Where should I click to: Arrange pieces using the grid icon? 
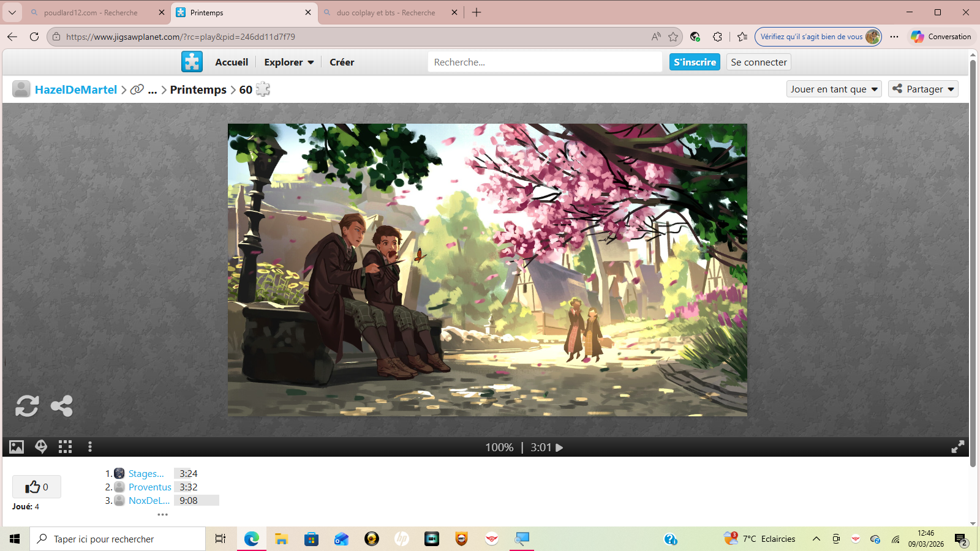coord(65,447)
